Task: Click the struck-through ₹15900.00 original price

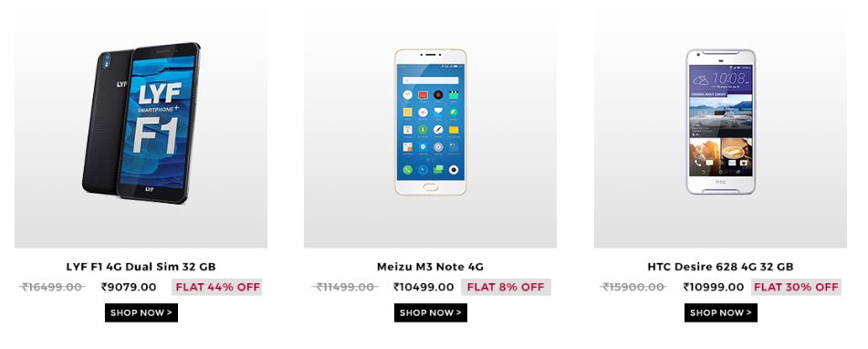Action: click(x=633, y=287)
